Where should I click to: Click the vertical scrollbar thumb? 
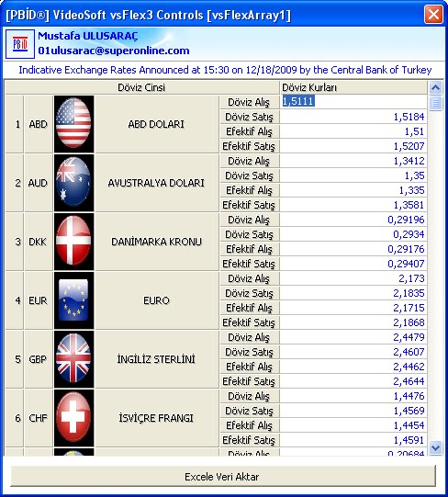tap(436, 103)
